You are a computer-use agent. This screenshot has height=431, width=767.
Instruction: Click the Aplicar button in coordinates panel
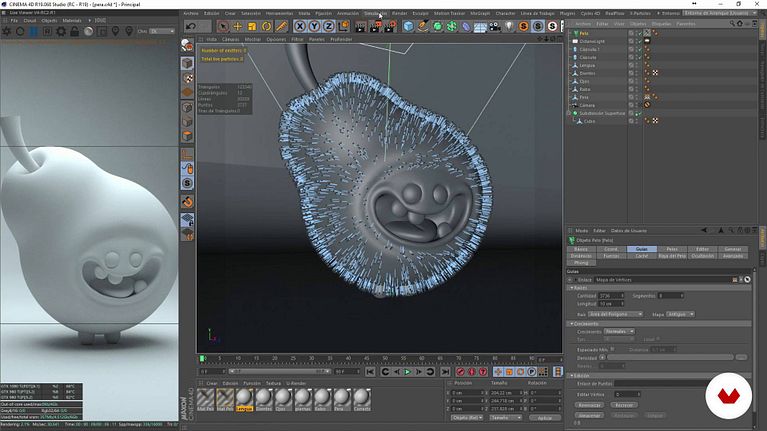click(x=544, y=417)
